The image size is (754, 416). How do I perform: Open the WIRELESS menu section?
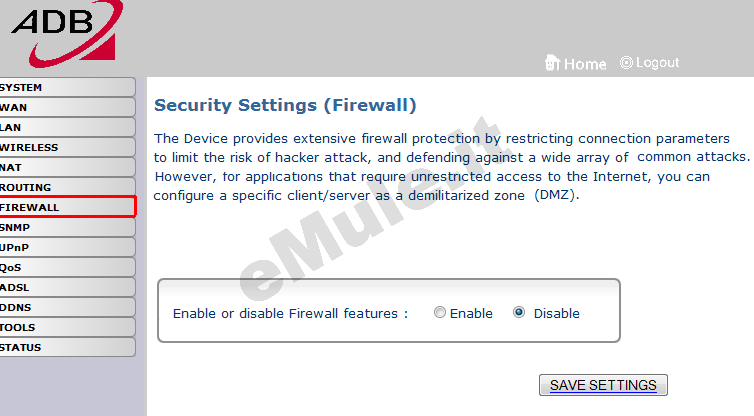(x=67, y=147)
